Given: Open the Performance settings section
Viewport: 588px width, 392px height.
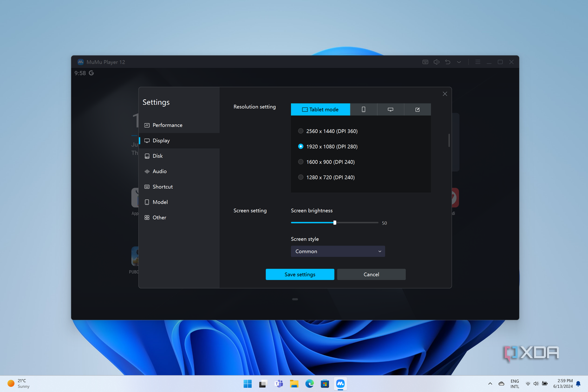Looking at the screenshot, I should pyautogui.click(x=179, y=125).
